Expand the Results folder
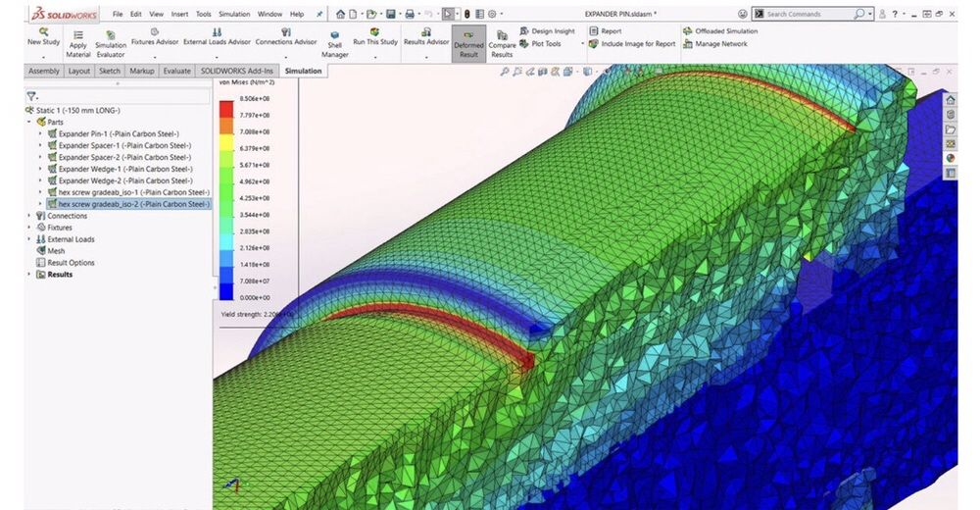This screenshot has height=510, width=980. 28,274
